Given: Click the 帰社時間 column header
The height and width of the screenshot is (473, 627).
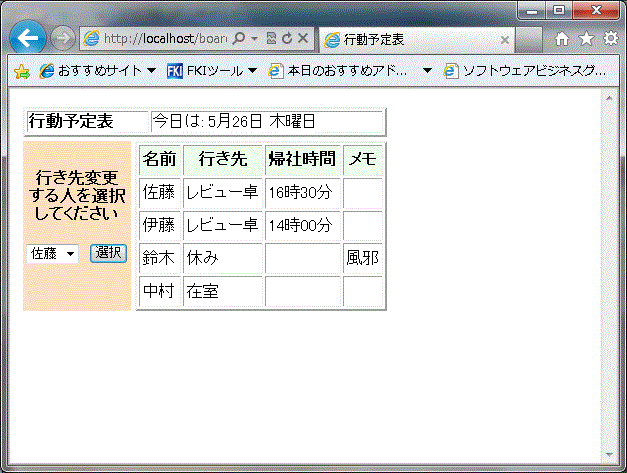Looking at the screenshot, I should [x=302, y=160].
